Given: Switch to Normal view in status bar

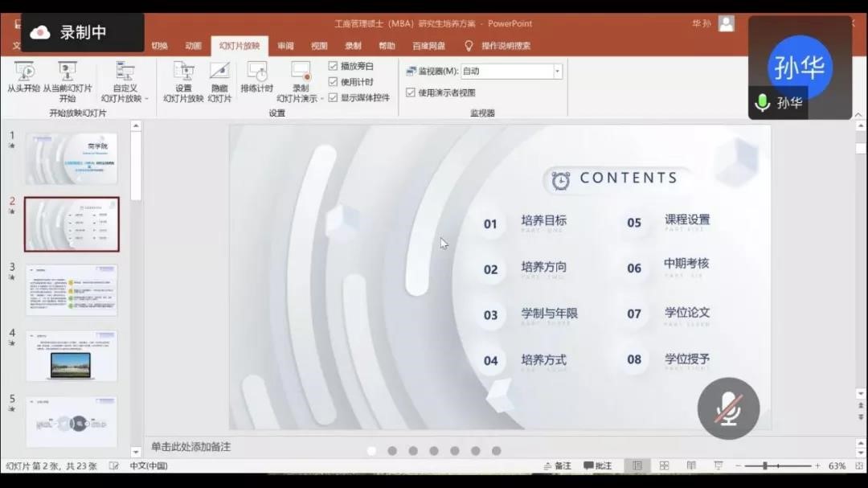Looking at the screenshot, I should click(637, 465).
